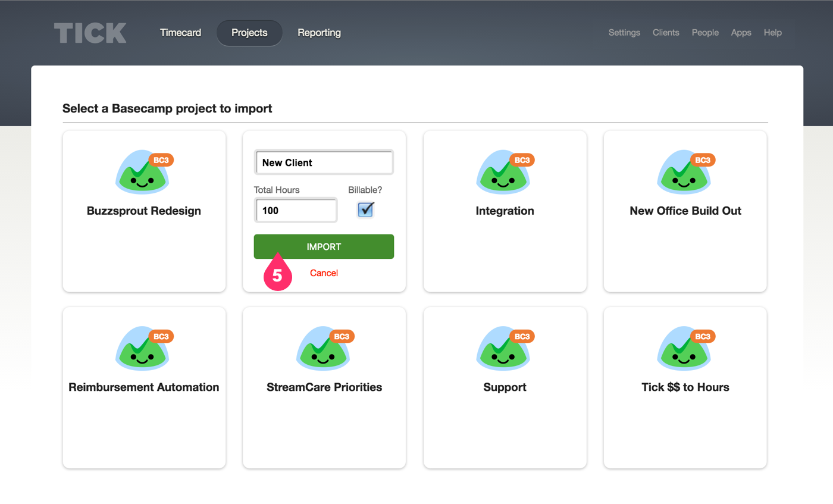
Task: Click the Basecamp icon on Buzzsprout Redesign card
Action: pos(143,173)
